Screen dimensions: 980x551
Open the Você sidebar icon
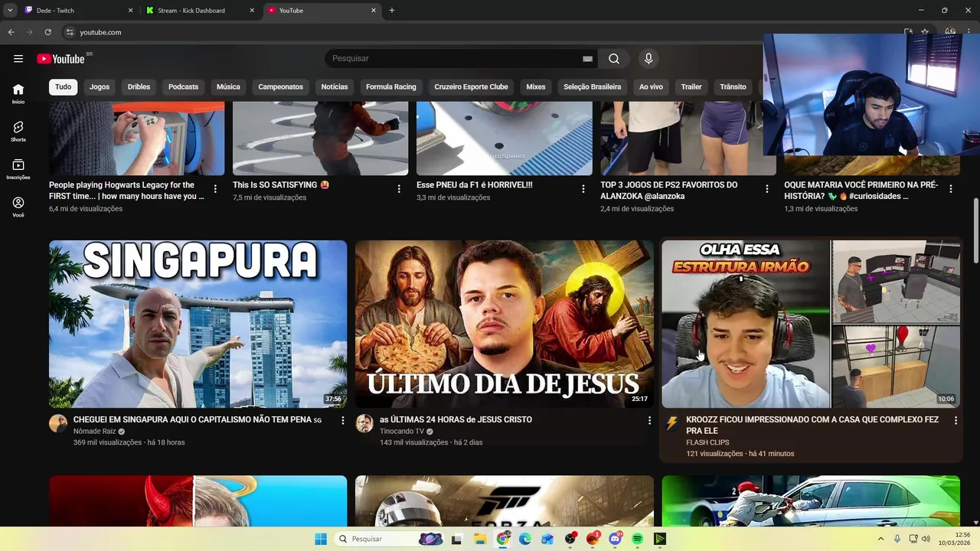point(18,207)
